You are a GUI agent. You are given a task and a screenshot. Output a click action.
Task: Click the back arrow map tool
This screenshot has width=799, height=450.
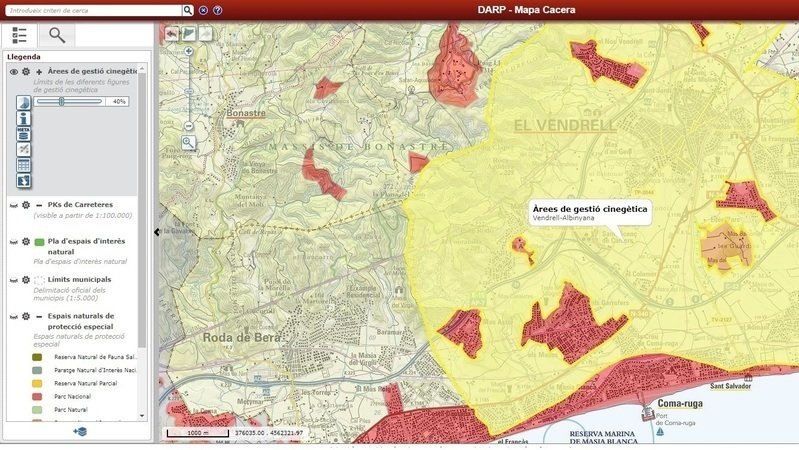(x=172, y=34)
